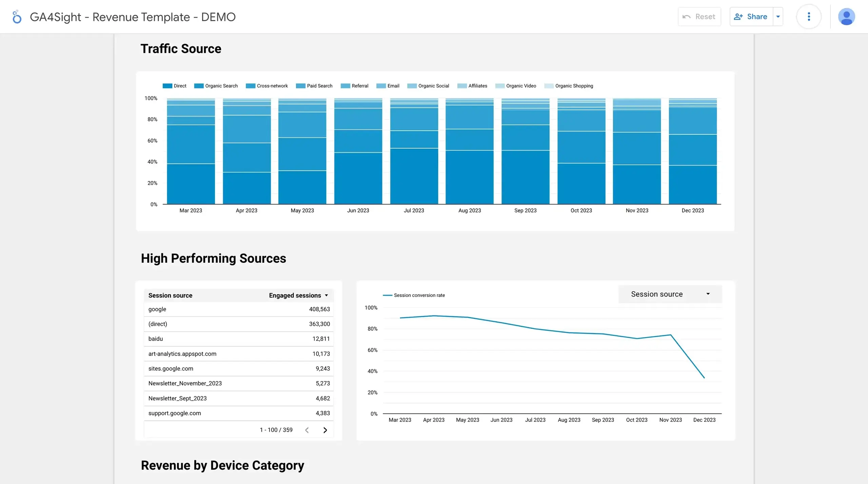This screenshot has width=868, height=484.
Task: Click the Looker Studio logo icon
Action: pyautogui.click(x=17, y=17)
